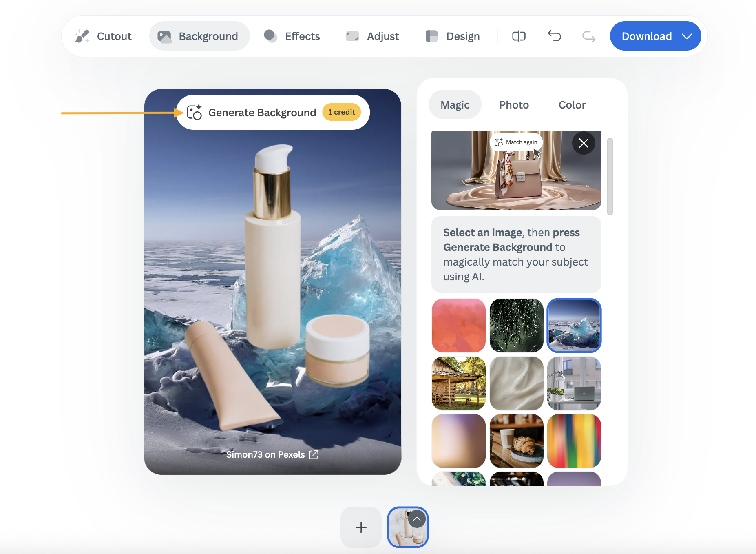Click the background panel scrollbar
Screen dimensions: 756x554
pos(610,176)
